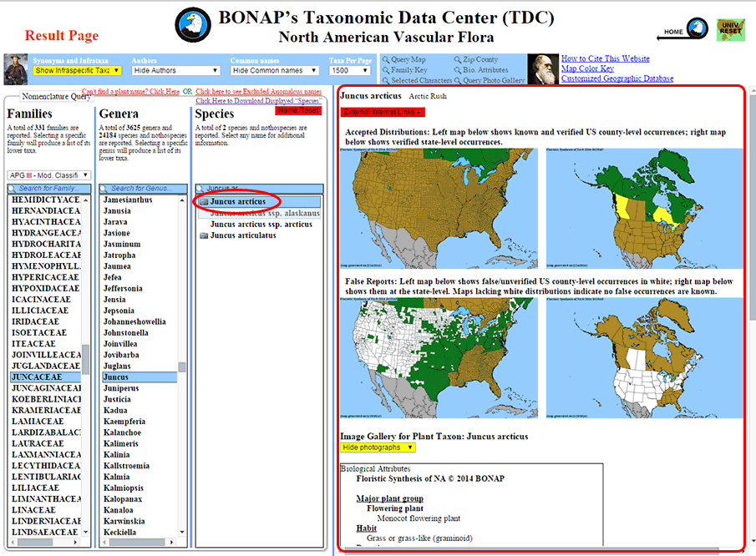Click the Families list scroll-up arrow

tap(86, 200)
